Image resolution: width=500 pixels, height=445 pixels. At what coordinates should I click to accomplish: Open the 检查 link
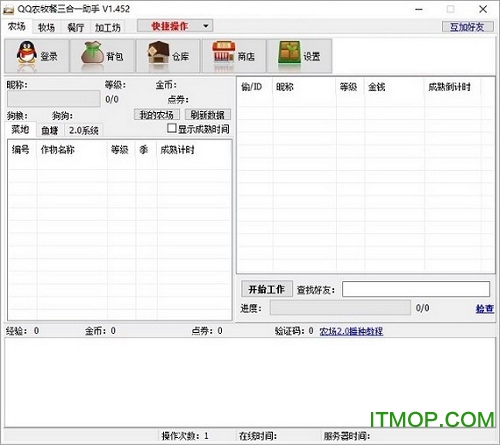pyautogui.click(x=485, y=309)
